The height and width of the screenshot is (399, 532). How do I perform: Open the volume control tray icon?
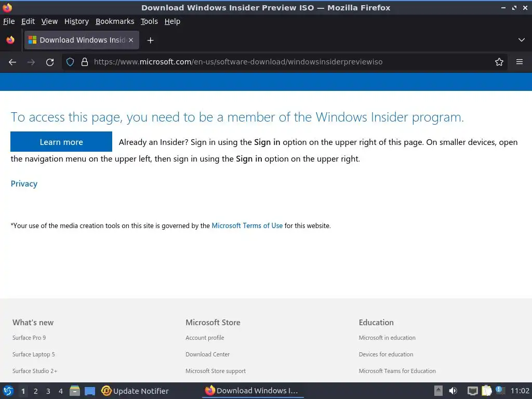[x=453, y=391]
